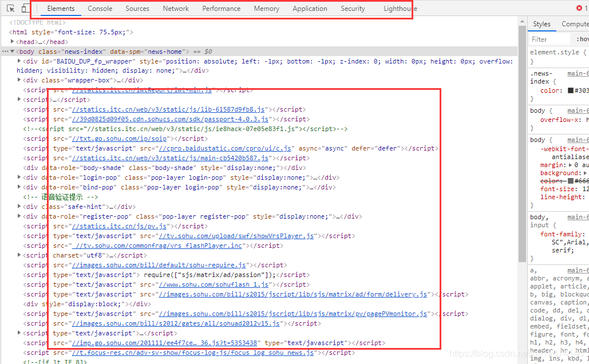Open the form/delivery.js link
Image resolution: width=589 pixels, height=364 pixels.
point(293,295)
